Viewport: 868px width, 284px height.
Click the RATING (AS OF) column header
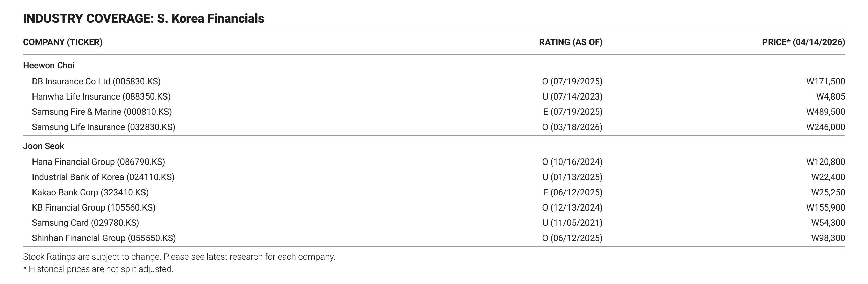(x=571, y=42)
